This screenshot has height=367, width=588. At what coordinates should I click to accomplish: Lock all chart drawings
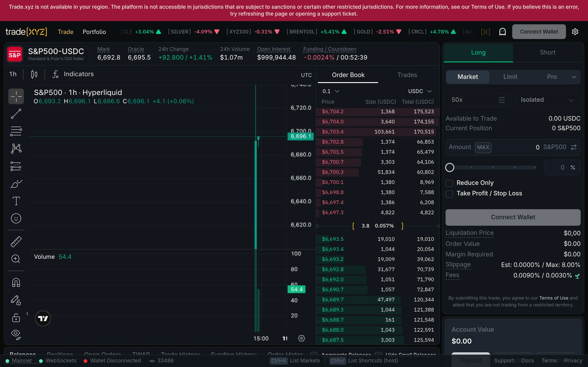pos(16,317)
